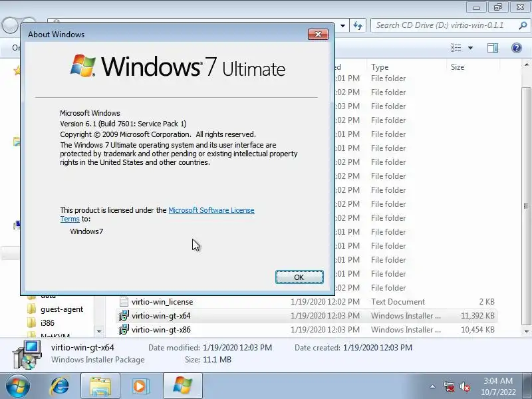Click navigation pane scroll down arrow
532x399 pixels.
coord(98,331)
